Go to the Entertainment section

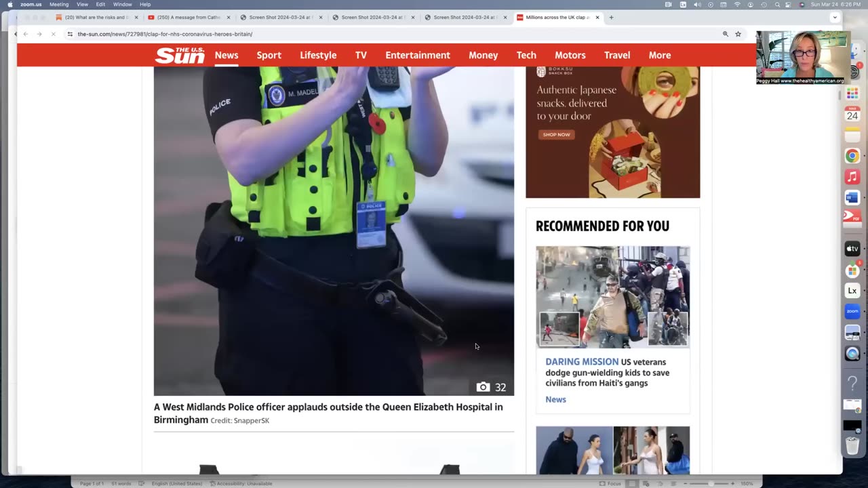[x=418, y=55]
